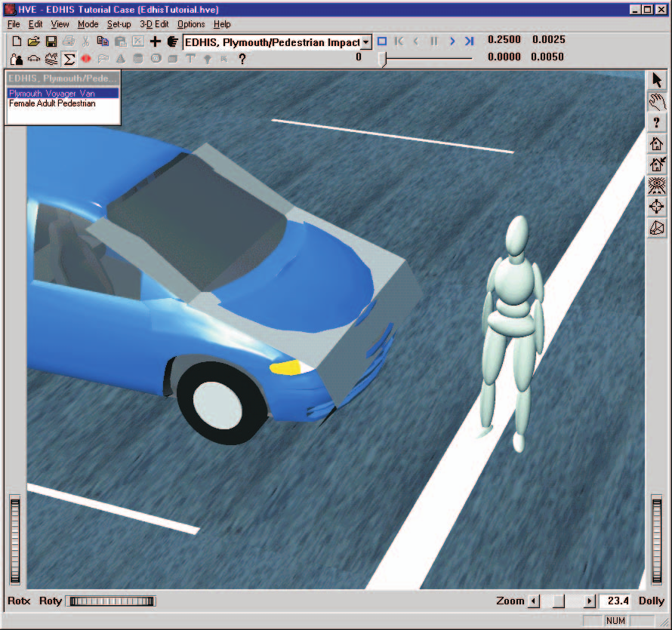Click the play forward playback button
This screenshot has height=630, width=672.
[x=452, y=41]
